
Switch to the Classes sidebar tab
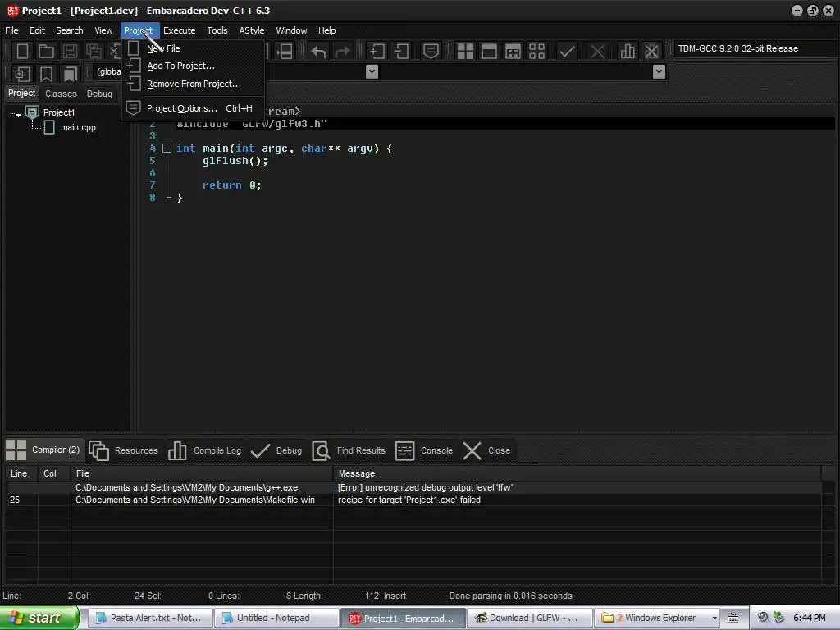coord(61,94)
